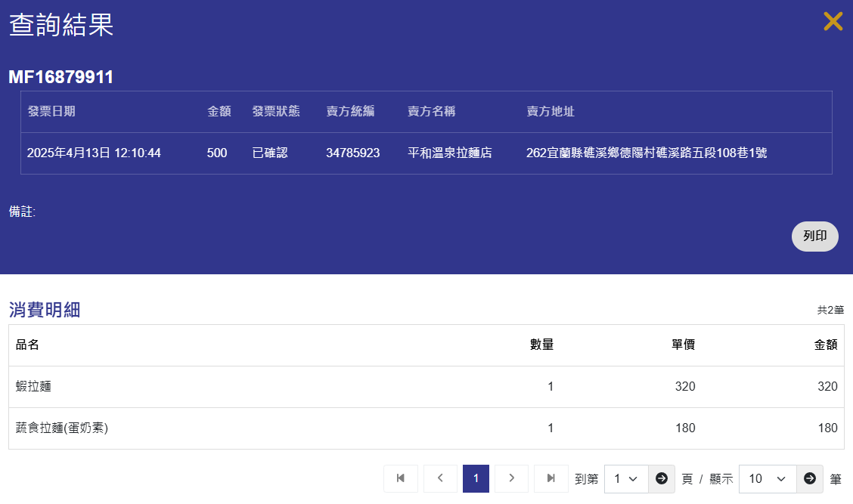Select page 1 in pagination
Image resolution: width=853 pixels, height=504 pixels.
[476, 478]
